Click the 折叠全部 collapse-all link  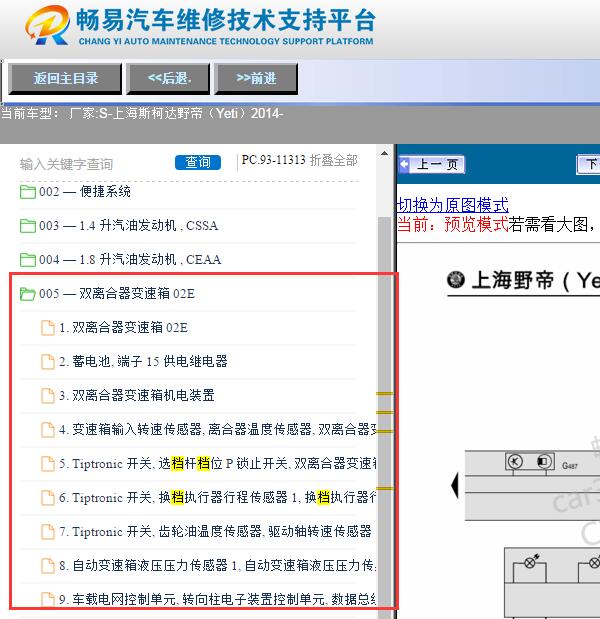pos(334,160)
